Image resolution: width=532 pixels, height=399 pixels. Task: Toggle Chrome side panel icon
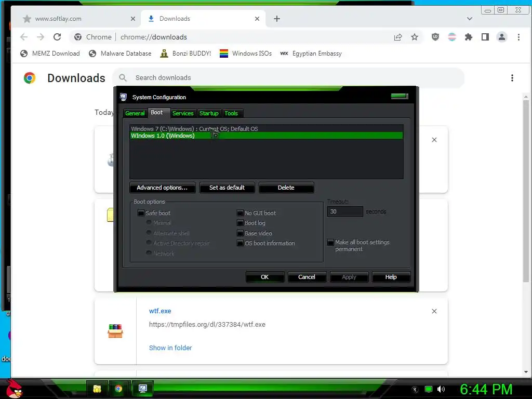[x=485, y=37]
